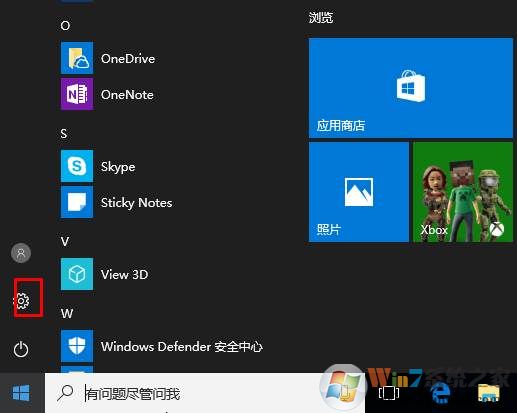This screenshot has width=517, height=413.
Task: Launch Microsoft Edge from taskbar
Action: (440, 393)
